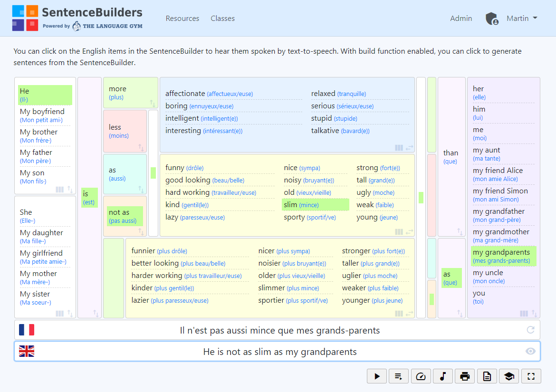Screen dimensions: 556x392
Task: Choose comparative 'funnier'
Action: 159,251
